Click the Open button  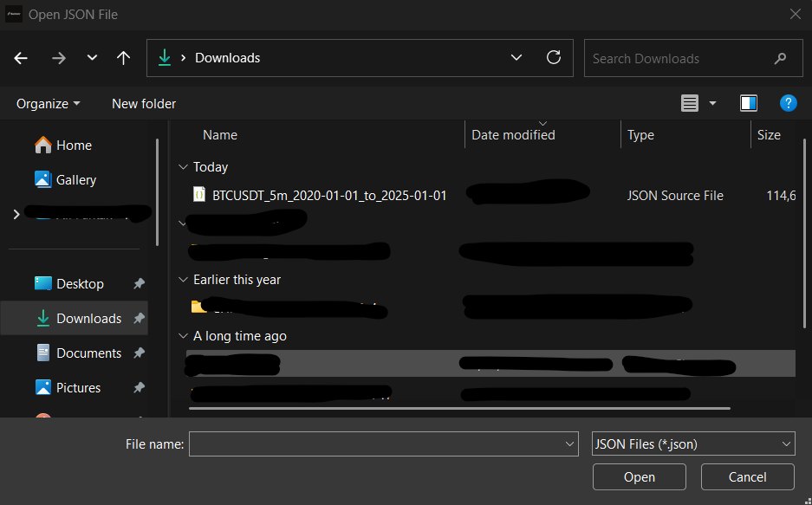[x=640, y=477]
